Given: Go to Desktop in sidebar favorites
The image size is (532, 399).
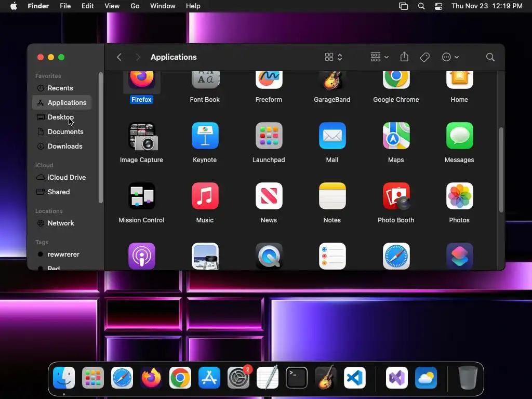Looking at the screenshot, I should click(62, 117).
